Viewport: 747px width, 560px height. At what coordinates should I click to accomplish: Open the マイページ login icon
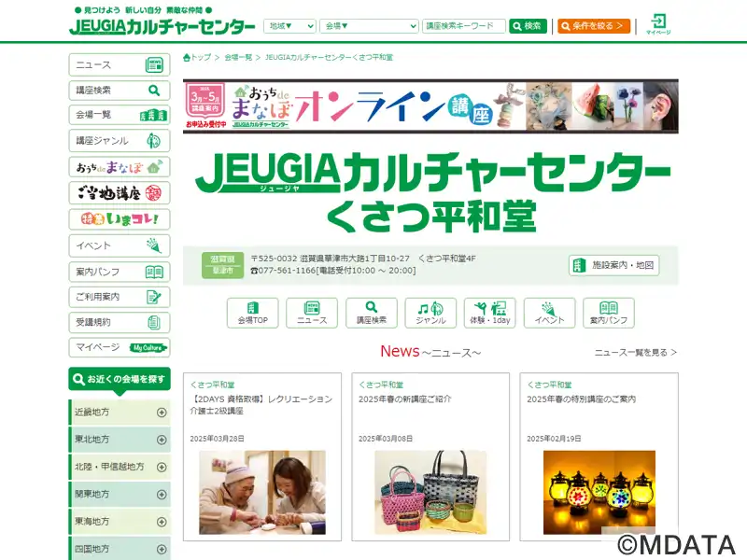click(x=658, y=24)
